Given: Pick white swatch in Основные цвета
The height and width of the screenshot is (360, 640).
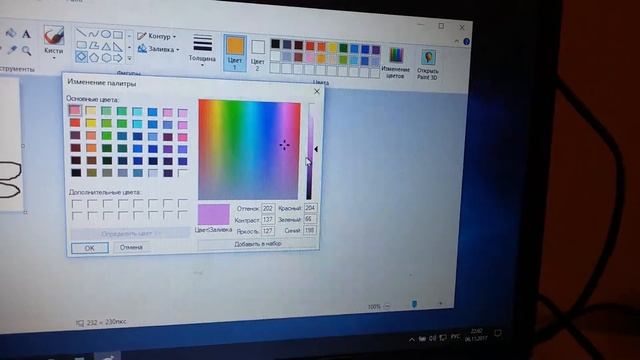Looking at the screenshot, I should 182,173.
